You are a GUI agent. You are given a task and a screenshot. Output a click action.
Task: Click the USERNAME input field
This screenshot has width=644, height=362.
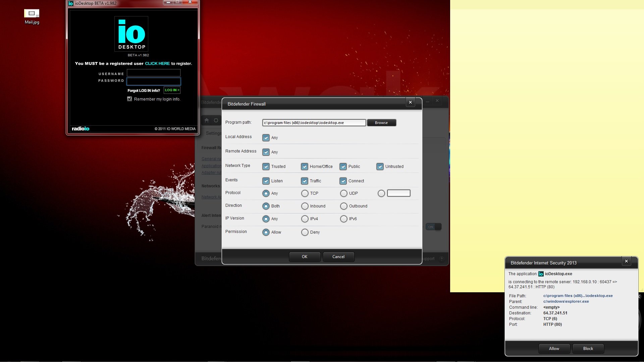click(x=154, y=73)
